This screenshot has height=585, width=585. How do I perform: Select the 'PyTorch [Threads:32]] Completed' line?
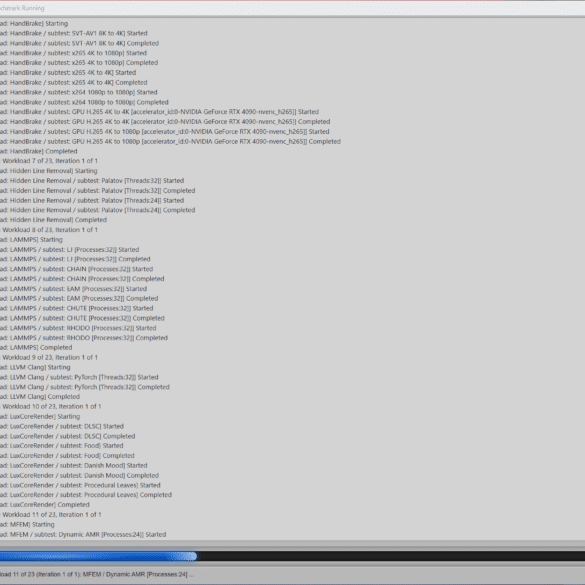(85, 387)
